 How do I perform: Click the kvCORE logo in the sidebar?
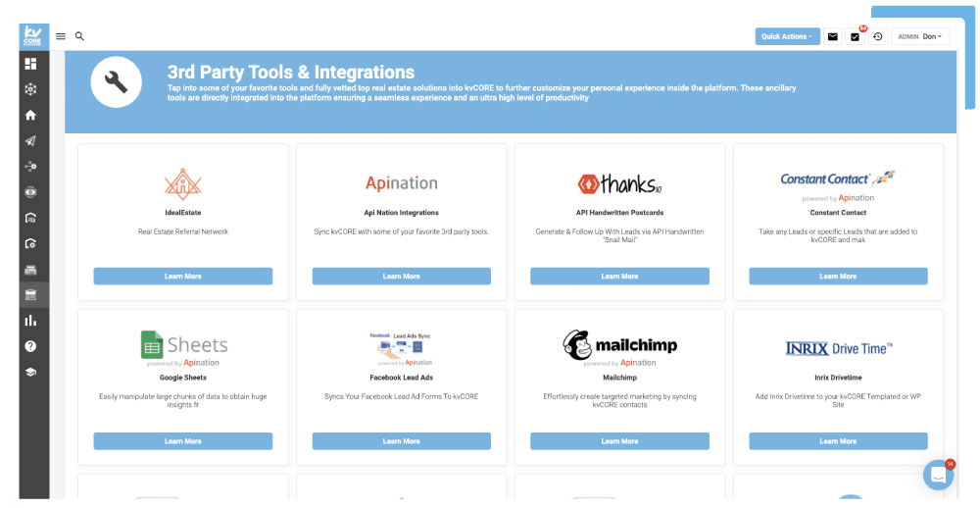click(x=31, y=36)
